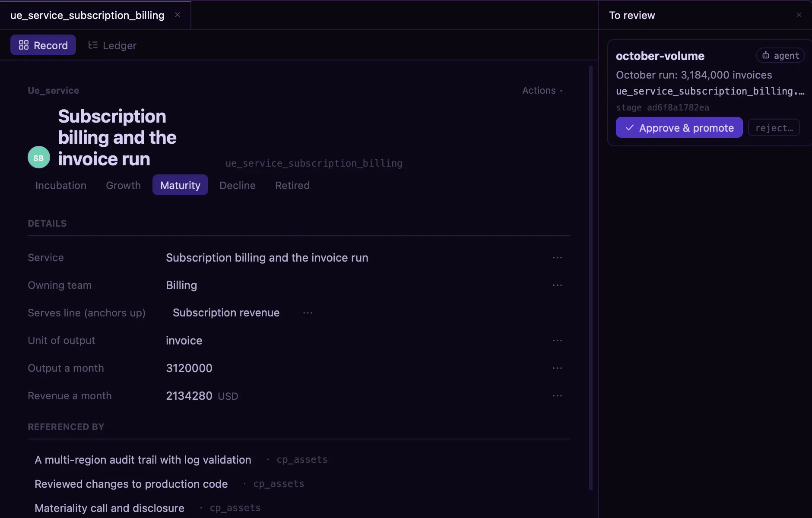Click the October run 3,184,000 invoices text
812x518 pixels.
[x=694, y=75]
